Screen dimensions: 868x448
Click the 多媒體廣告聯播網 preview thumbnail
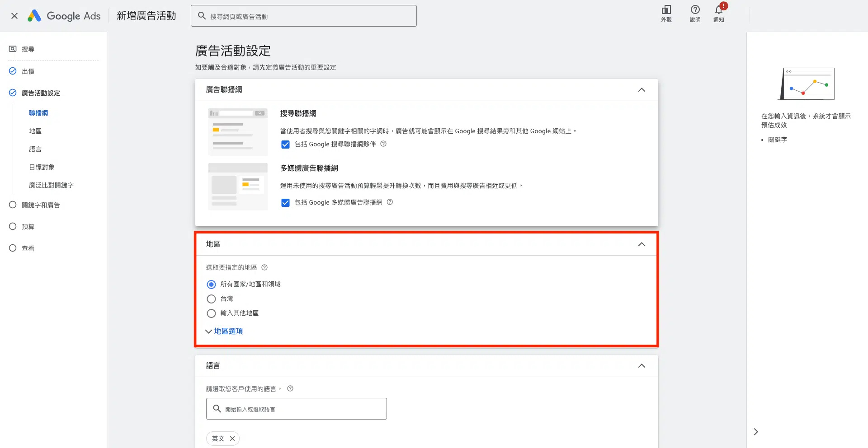pyautogui.click(x=238, y=187)
